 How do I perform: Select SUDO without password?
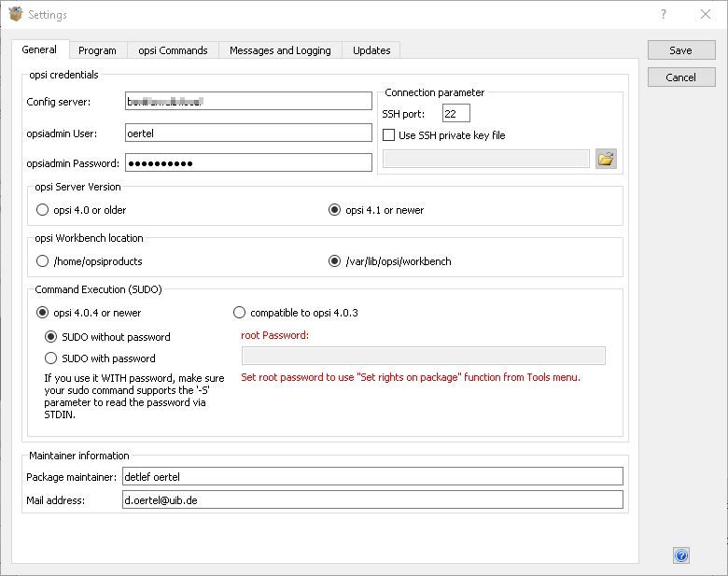[x=50, y=337]
